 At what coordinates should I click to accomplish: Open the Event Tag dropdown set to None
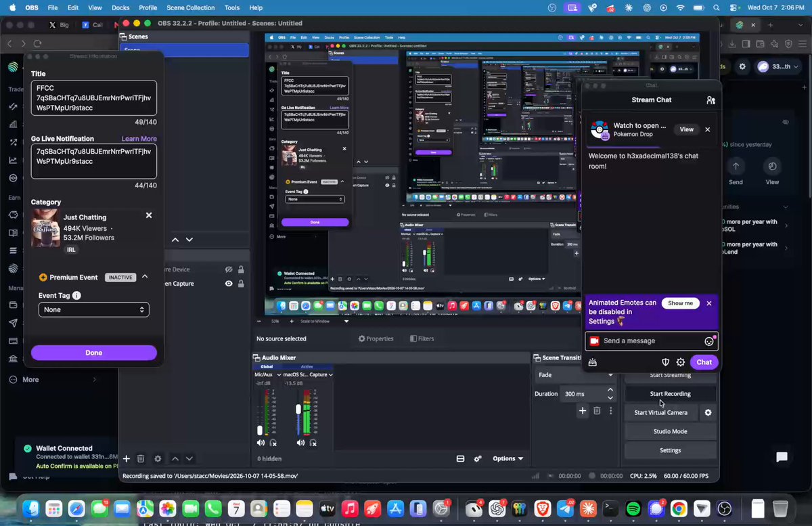(94, 309)
